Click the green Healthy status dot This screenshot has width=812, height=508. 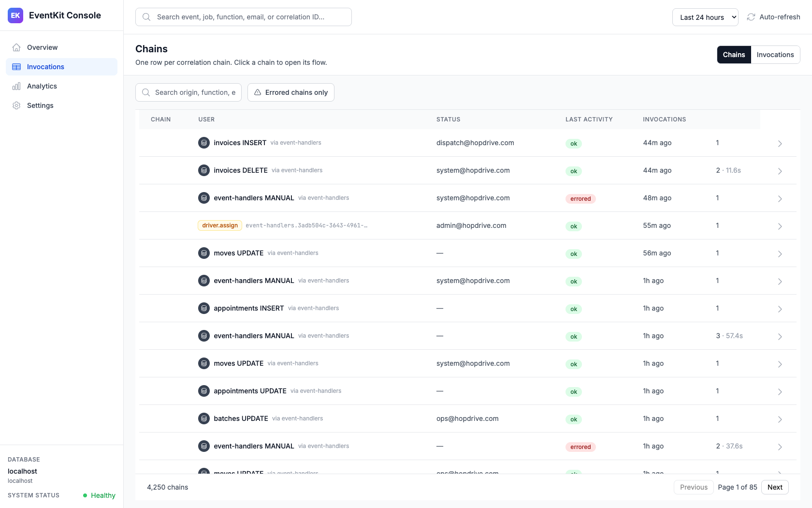pyautogui.click(x=85, y=495)
